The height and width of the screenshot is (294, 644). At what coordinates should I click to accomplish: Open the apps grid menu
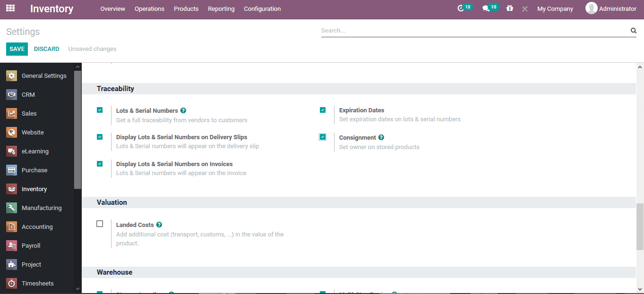coord(10,8)
